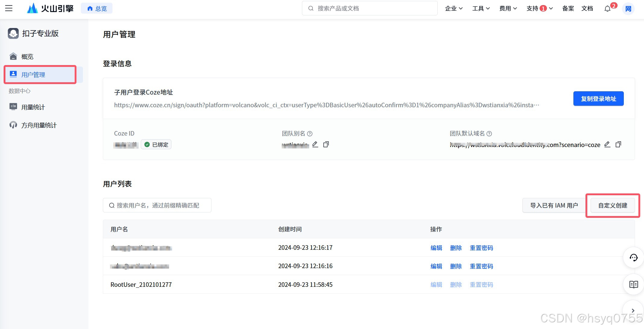This screenshot has height=329, width=644.
Task: Expand the 费用 dropdown menu
Action: [508, 8]
